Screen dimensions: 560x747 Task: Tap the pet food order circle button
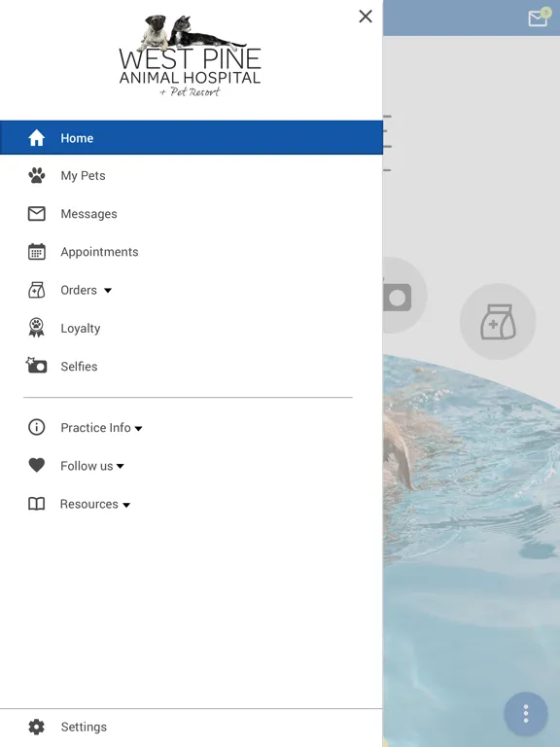[x=498, y=322]
